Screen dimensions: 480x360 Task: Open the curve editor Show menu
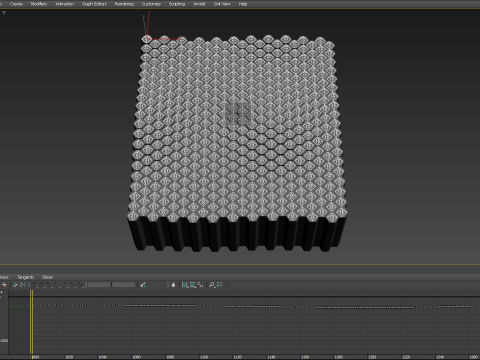pyautogui.click(x=47, y=277)
